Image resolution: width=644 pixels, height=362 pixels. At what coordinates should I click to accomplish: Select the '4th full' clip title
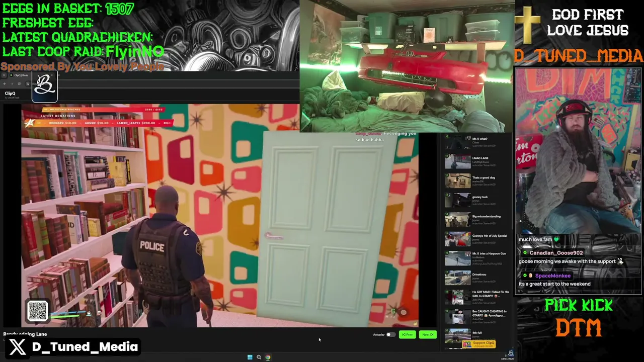coord(477,333)
